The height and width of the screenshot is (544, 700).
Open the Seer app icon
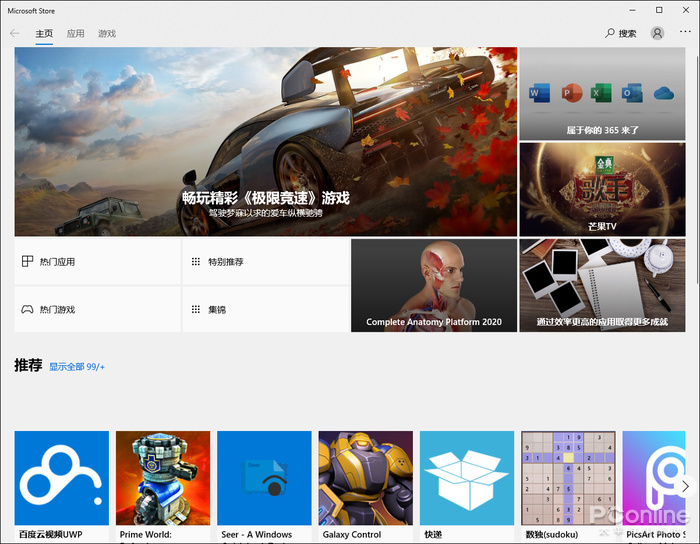click(264, 478)
